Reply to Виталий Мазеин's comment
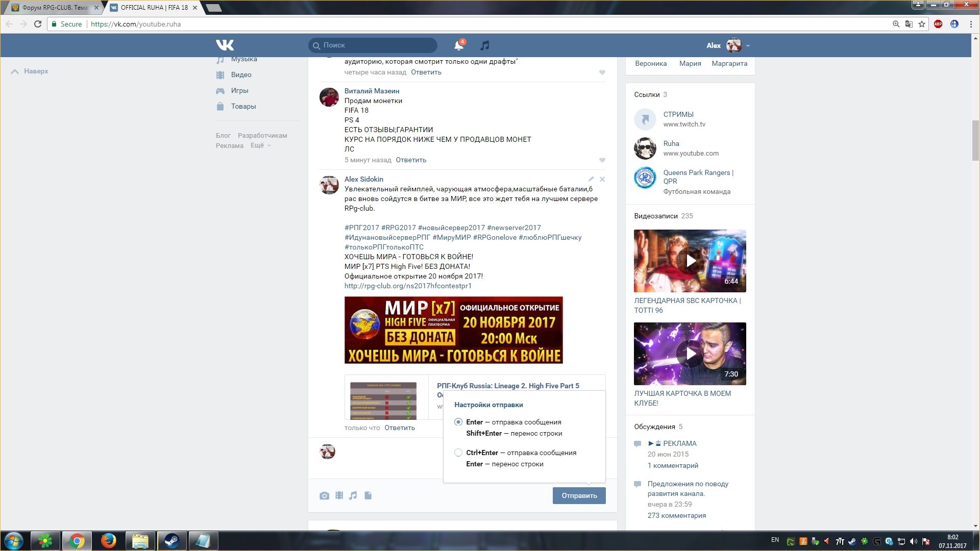Image resolution: width=980 pixels, height=551 pixels. coord(411,160)
